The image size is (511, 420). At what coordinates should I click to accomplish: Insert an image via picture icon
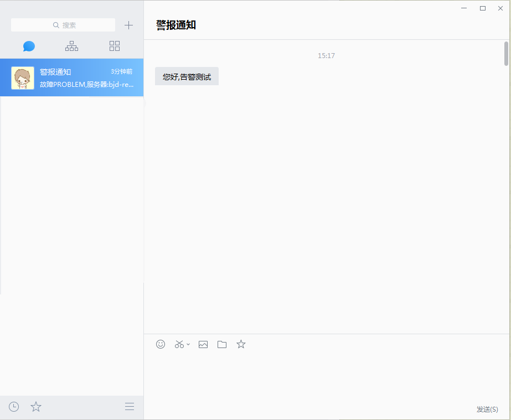tap(203, 344)
